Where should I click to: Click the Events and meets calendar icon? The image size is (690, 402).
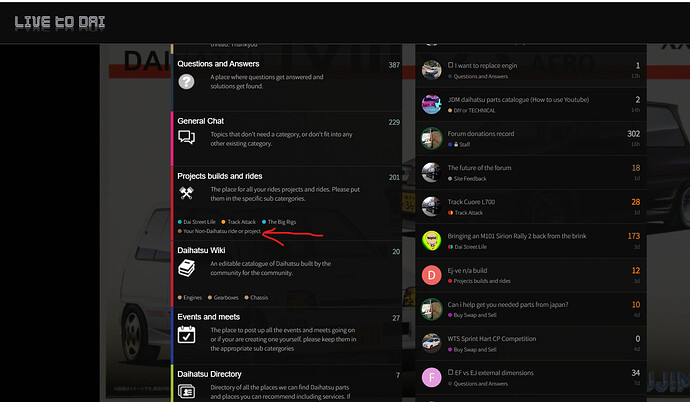click(186, 334)
